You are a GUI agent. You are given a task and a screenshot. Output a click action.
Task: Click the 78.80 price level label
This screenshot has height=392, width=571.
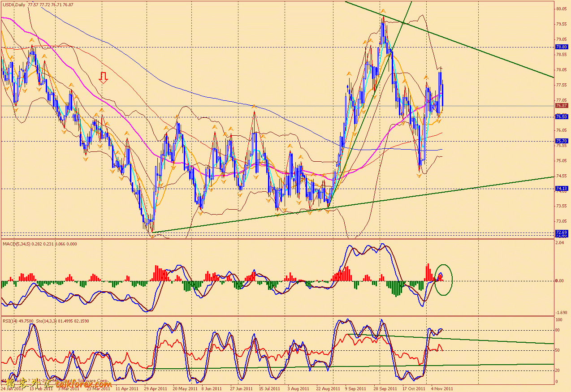[562, 47]
